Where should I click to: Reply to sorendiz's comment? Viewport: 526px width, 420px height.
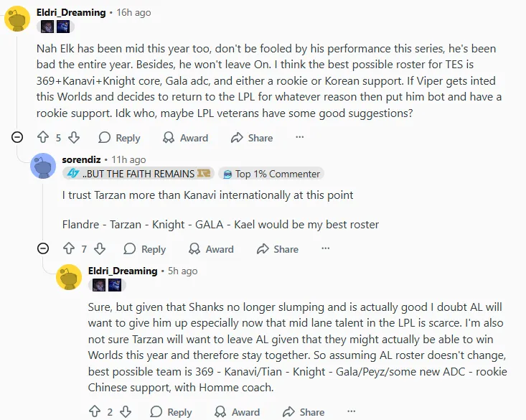[x=145, y=249]
